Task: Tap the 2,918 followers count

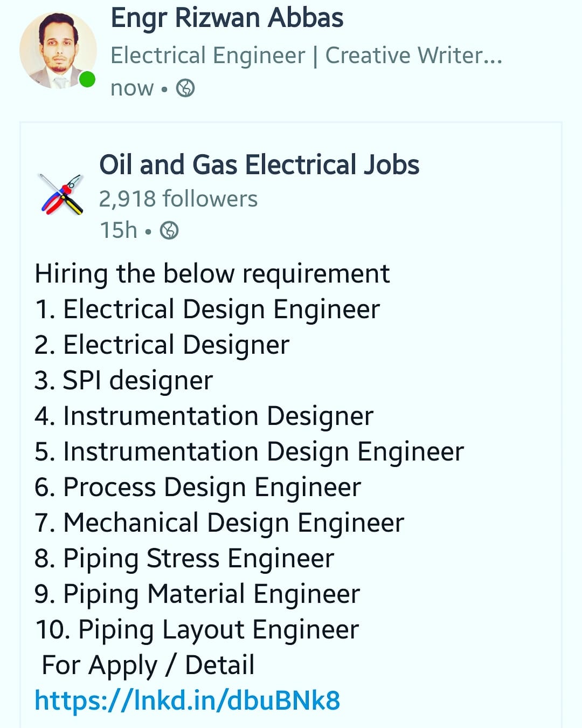Action: [x=178, y=199]
